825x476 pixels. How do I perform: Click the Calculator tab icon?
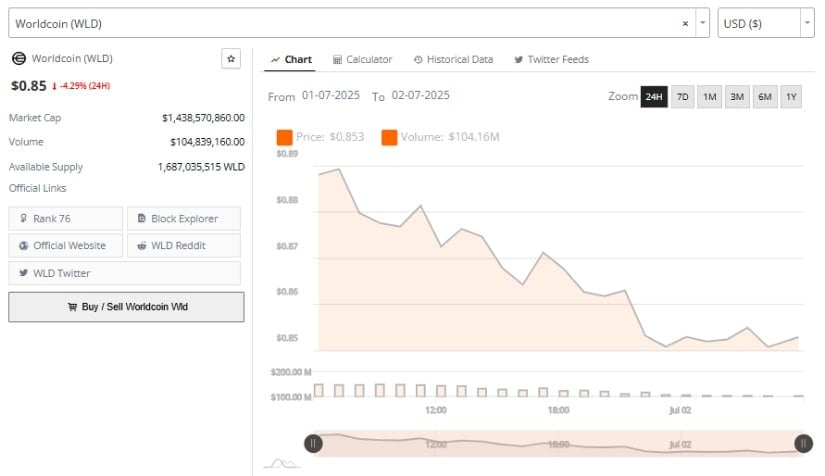pos(337,59)
